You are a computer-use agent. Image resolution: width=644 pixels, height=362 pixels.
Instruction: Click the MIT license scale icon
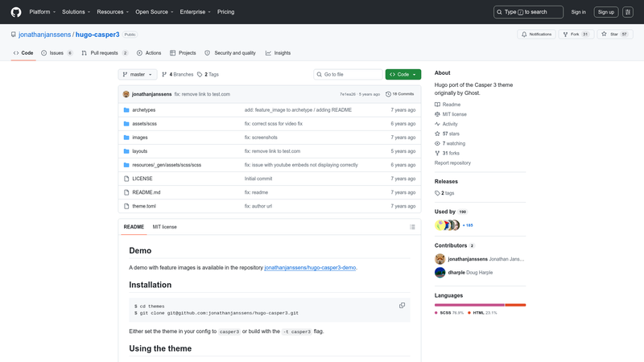[437, 114]
